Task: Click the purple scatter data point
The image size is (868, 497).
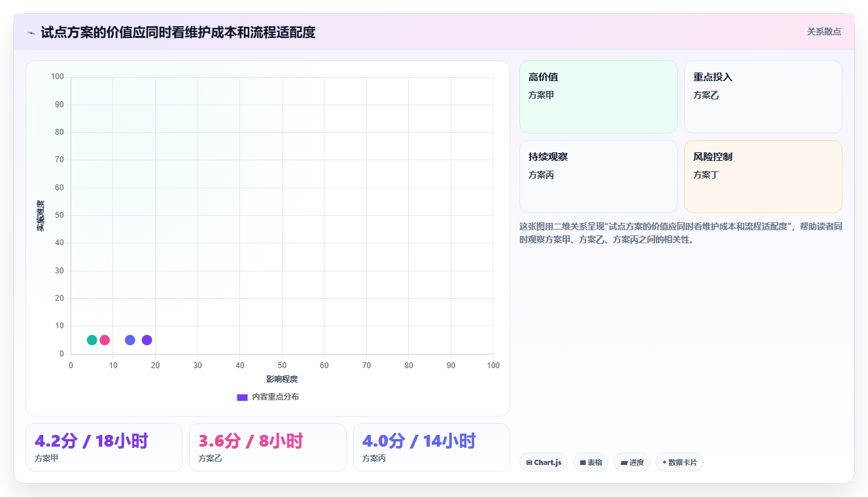Action: point(147,340)
